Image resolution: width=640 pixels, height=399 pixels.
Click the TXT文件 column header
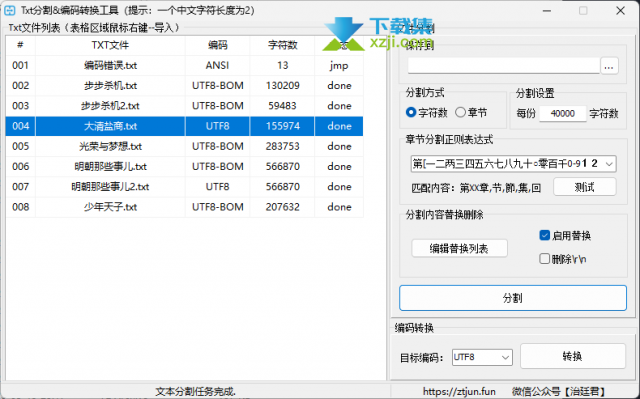coord(110,45)
